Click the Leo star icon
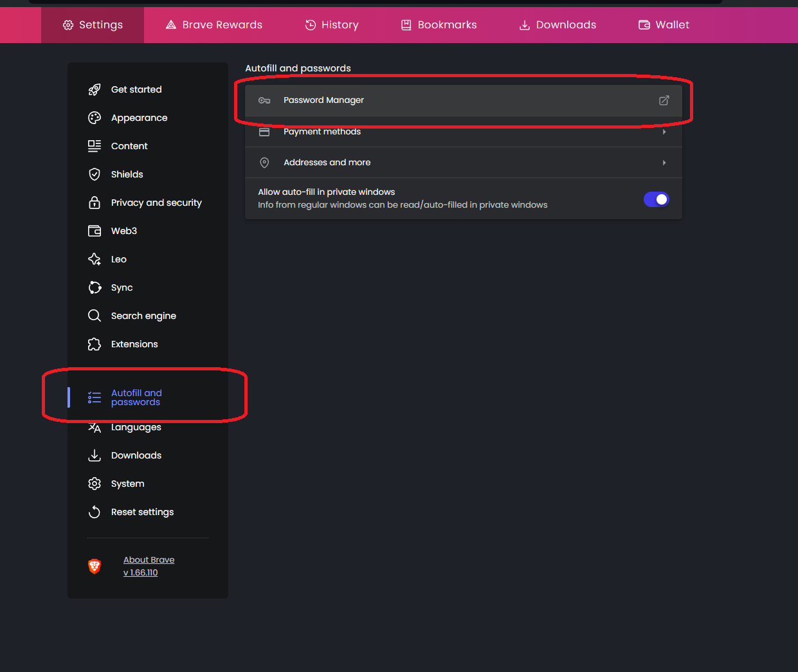The width and height of the screenshot is (798, 672). click(x=95, y=259)
